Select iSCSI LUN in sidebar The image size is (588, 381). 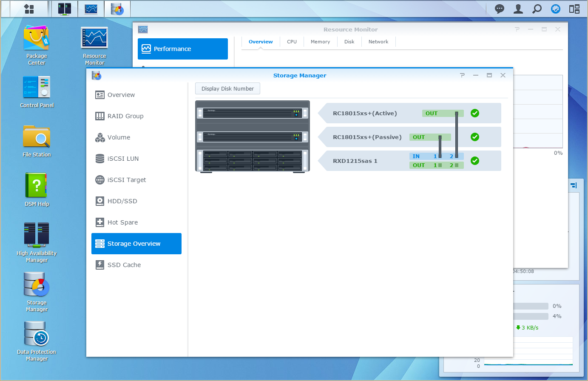point(136,159)
